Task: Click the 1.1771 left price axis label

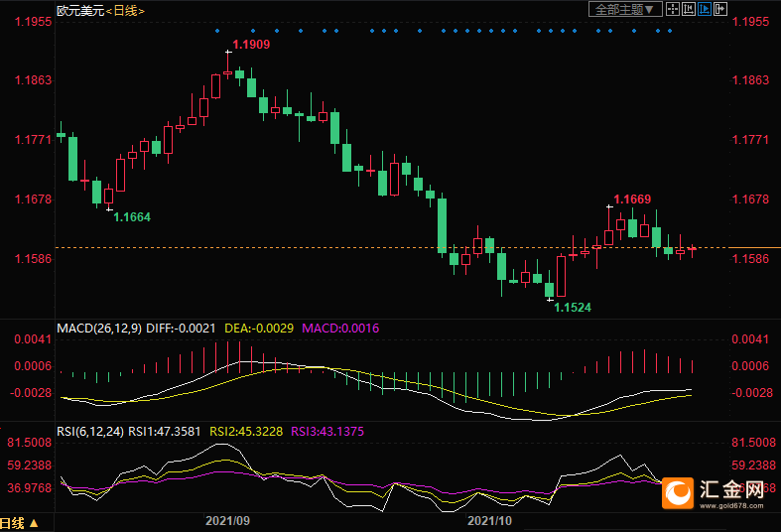Action: (x=33, y=140)
